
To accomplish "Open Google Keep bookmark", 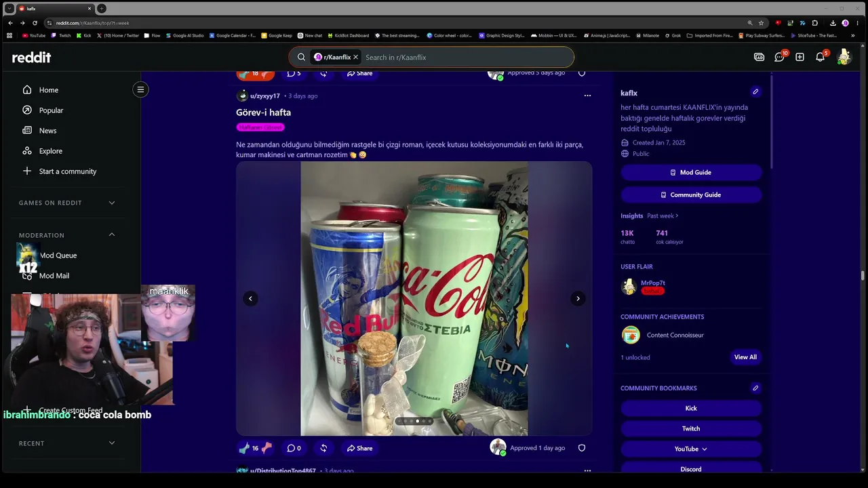I will pyautogui.click(x=277, y=35).
